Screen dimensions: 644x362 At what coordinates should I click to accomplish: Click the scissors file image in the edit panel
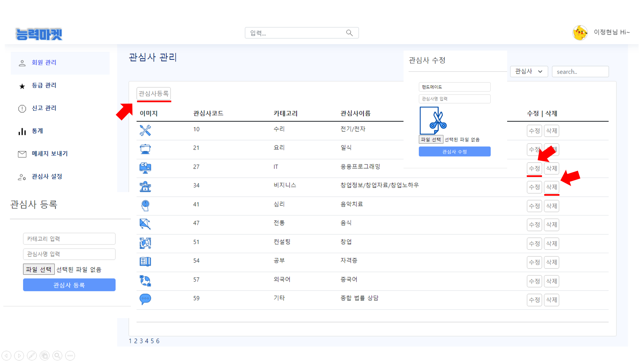(x=433, y=121)
